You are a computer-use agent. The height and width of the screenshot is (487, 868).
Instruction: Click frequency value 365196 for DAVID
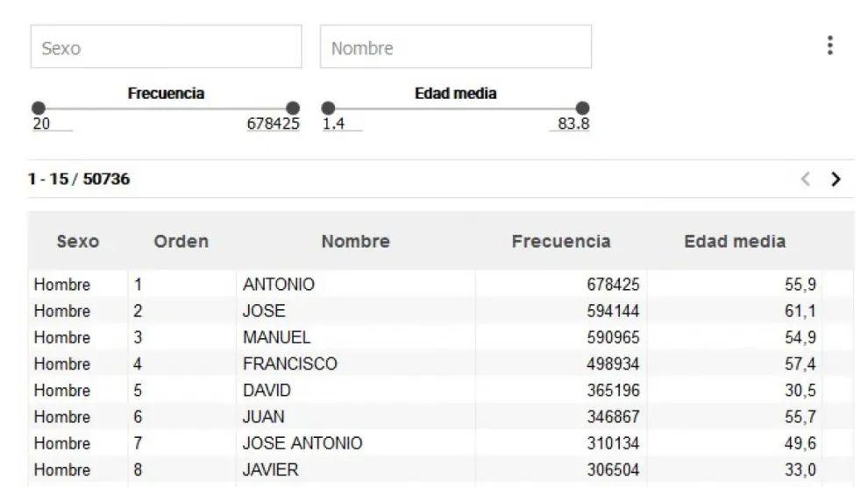pos(613,391)
